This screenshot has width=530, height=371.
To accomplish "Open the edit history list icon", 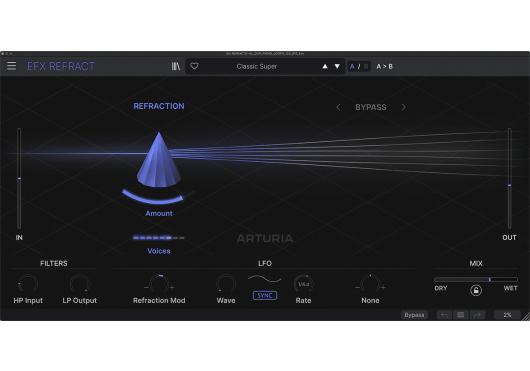I will pos(461,315).
